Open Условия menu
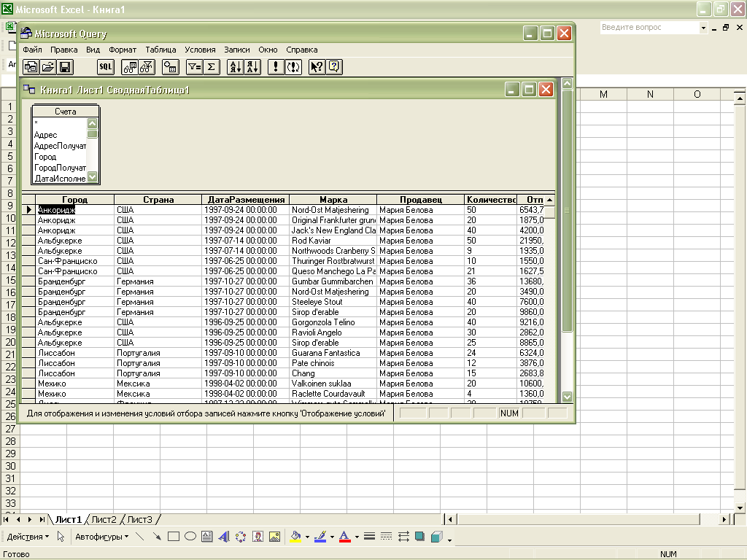This screenshot has width=747, height=560. pyautogui.click(x=200, y=50)
